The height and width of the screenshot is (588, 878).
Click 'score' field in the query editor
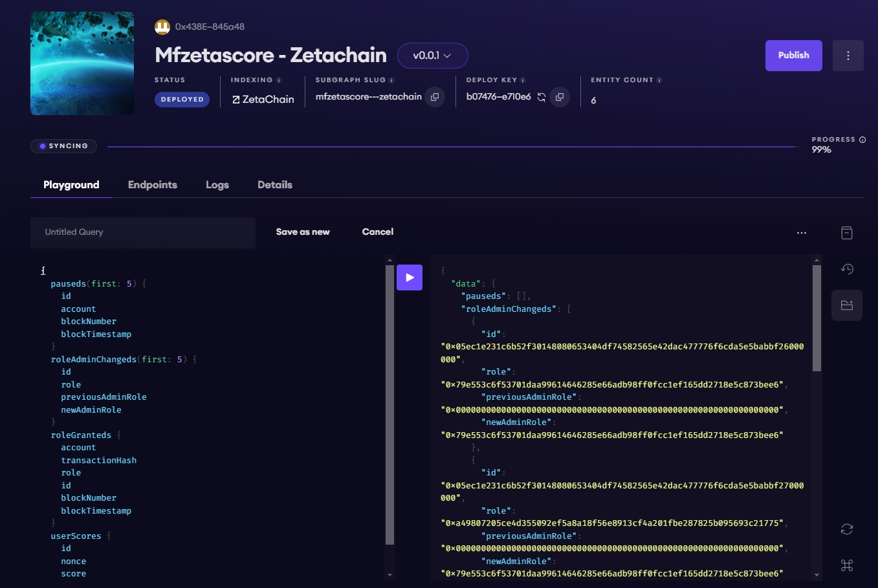click(73, 574)
